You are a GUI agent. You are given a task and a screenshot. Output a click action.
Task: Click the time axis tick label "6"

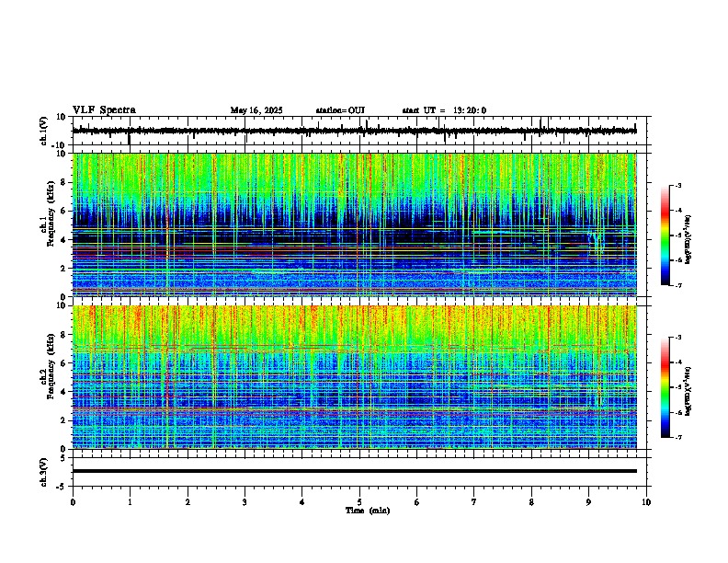click(x=416, y=502)
